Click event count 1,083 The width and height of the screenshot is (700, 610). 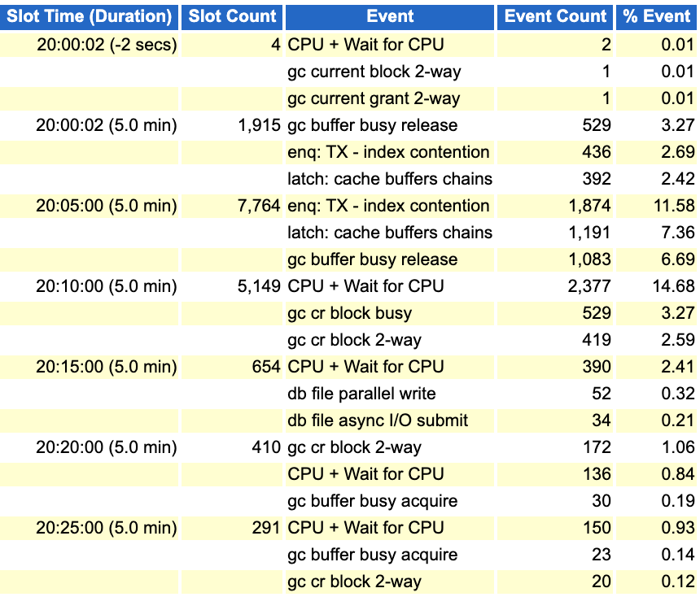click(589, 259)
